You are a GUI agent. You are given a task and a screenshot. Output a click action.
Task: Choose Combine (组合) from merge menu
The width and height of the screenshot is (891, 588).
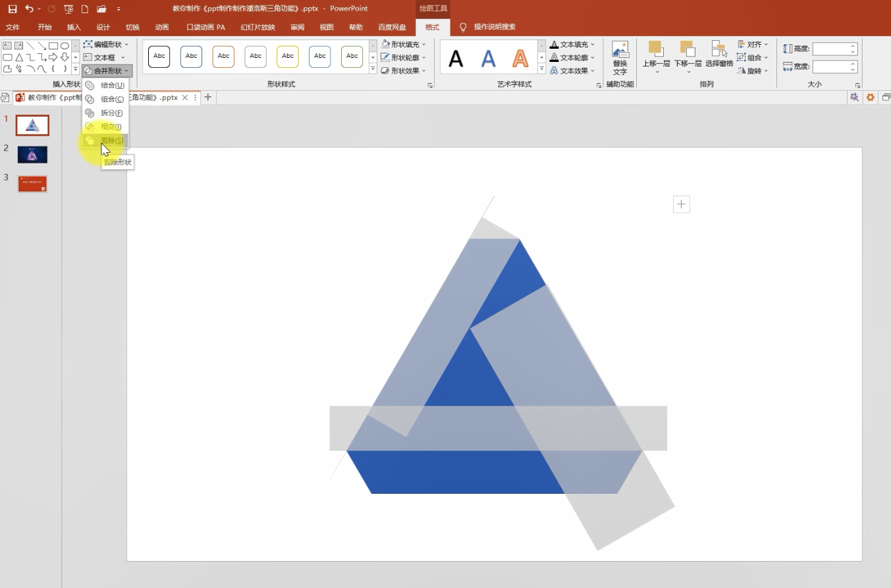tap(105, 99)
